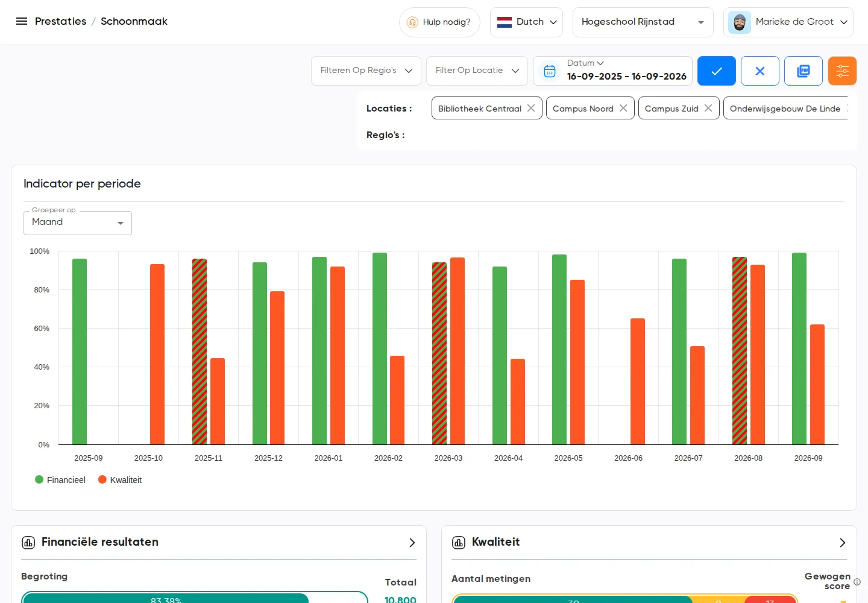Open the Filteren Op Regio's dropdown

coord(366,71)
